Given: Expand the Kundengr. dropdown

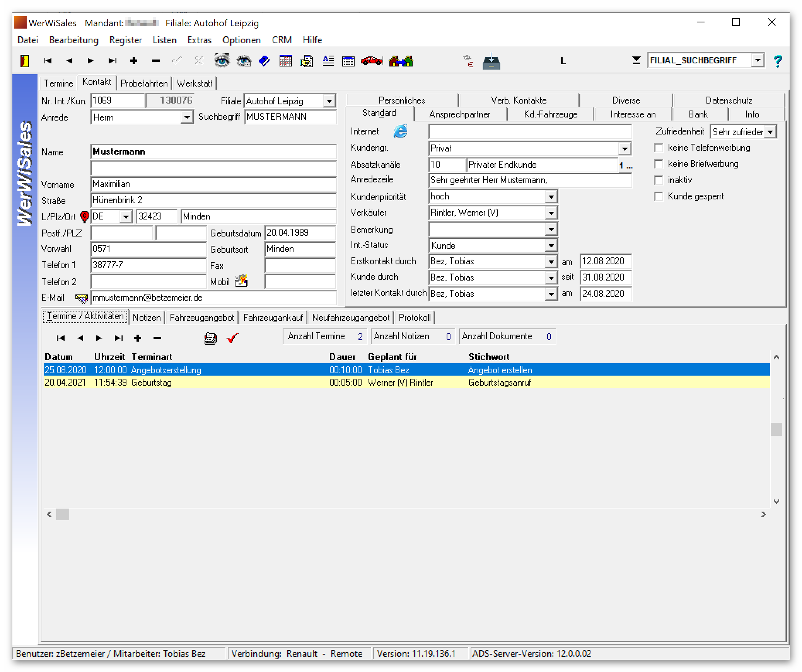Looking at the screenshot, I should (x=625, y=148).
